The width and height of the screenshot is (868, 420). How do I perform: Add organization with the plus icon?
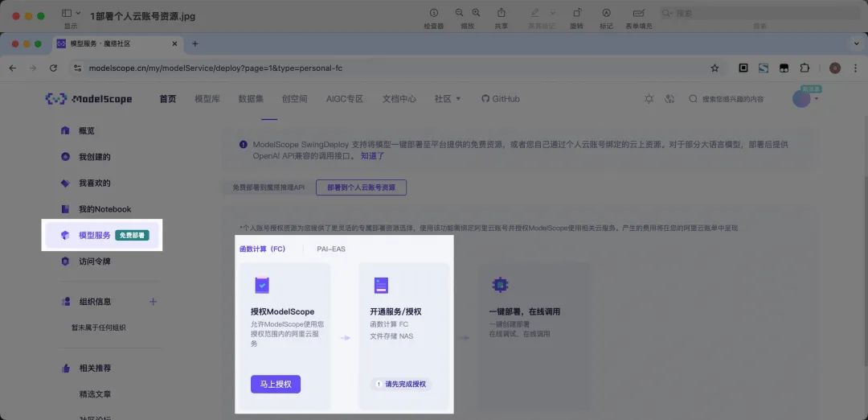(x=154, y=302)
